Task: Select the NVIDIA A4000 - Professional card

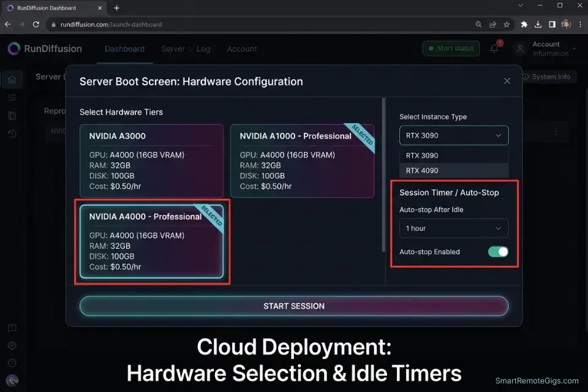Action: point(151,241)
